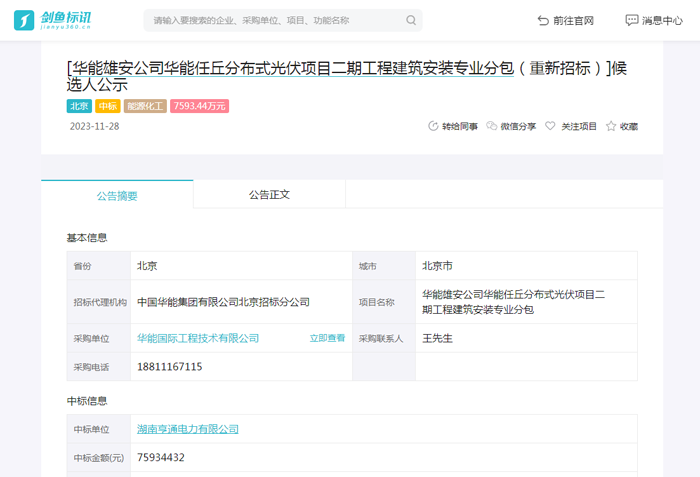The width and height of the screenshot is (700, 477).
Task: Click 转给同事 label text
Action: (460, 126)
